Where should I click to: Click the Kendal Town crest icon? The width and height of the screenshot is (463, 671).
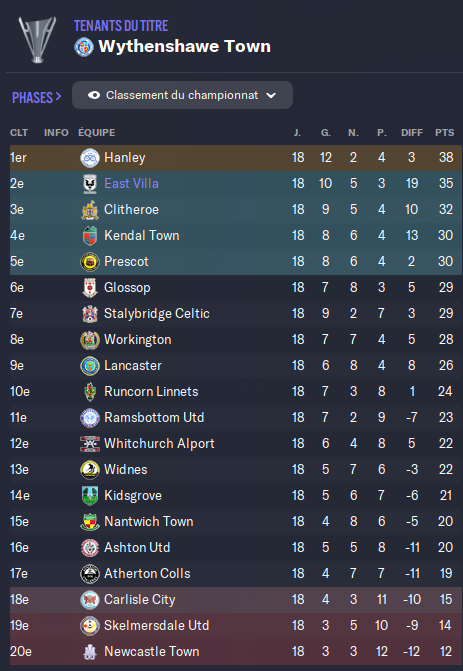coord(90,236)
